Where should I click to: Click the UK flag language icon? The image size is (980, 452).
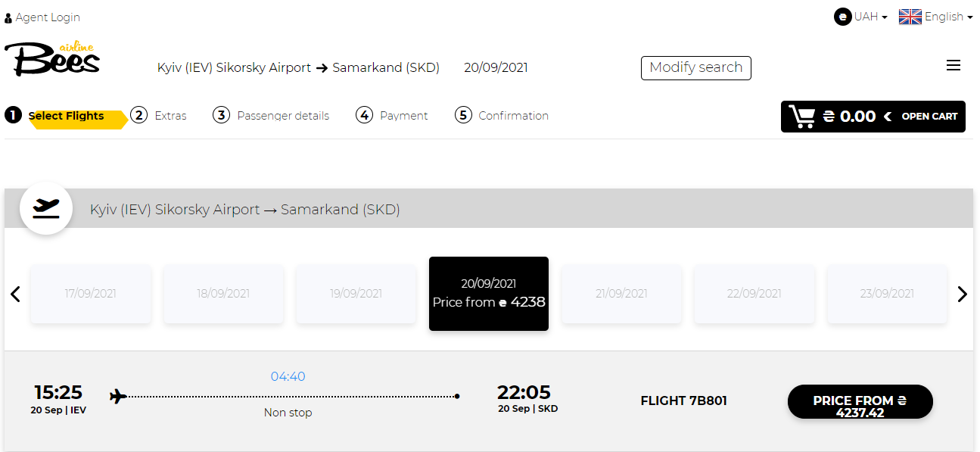[910, 17]
